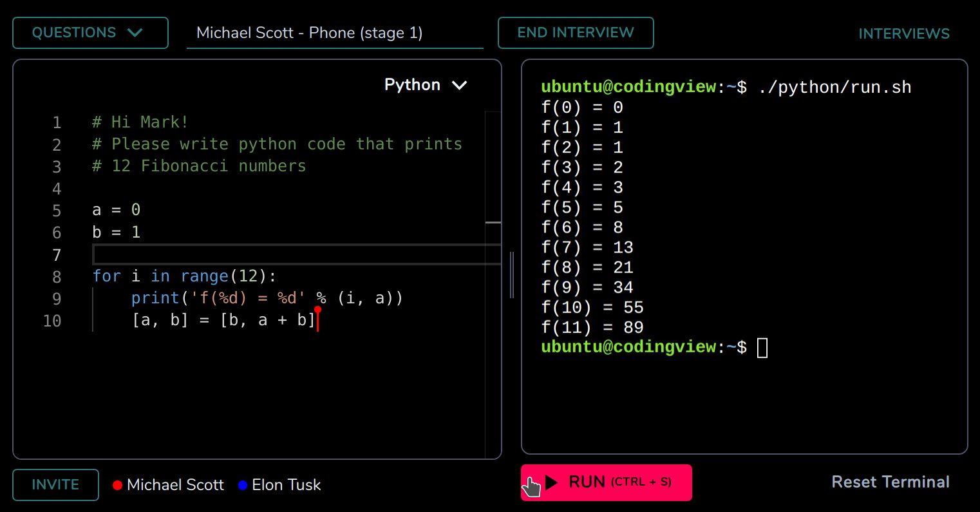Viewport: 980px width, 512px height.
Task: Select the Michael Scott participant label
Action: pos(175,485)
